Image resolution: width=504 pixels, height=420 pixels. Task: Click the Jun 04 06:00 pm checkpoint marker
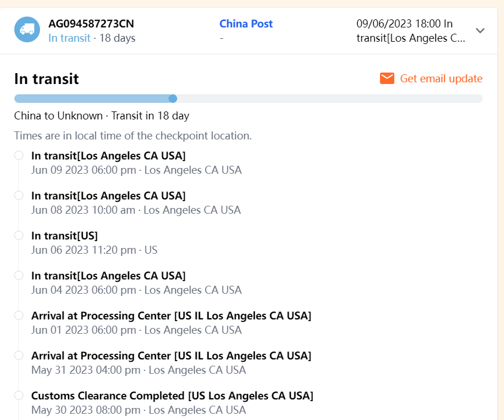(19, 275)
